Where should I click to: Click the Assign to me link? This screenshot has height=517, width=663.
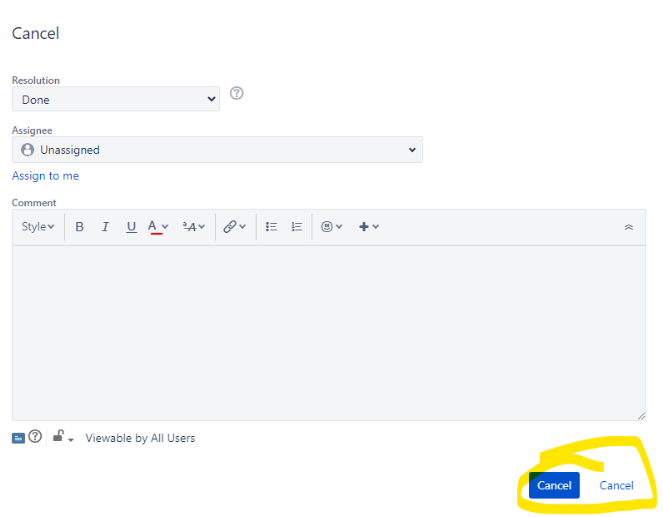pos(45,176)
